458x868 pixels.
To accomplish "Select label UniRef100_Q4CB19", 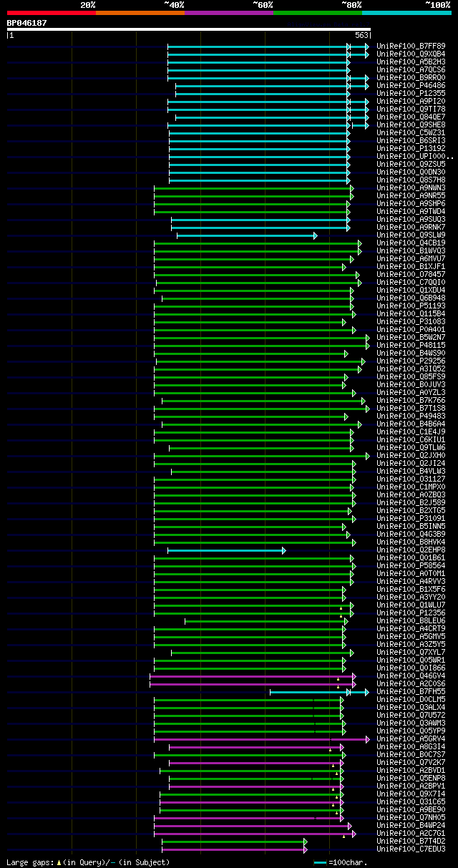I will click(410, 243).
